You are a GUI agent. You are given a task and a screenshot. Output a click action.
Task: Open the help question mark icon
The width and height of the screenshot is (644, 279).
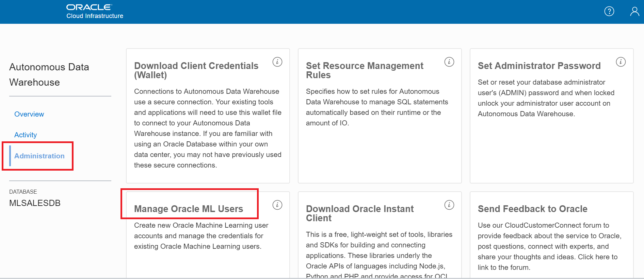[x=609, y=12]
